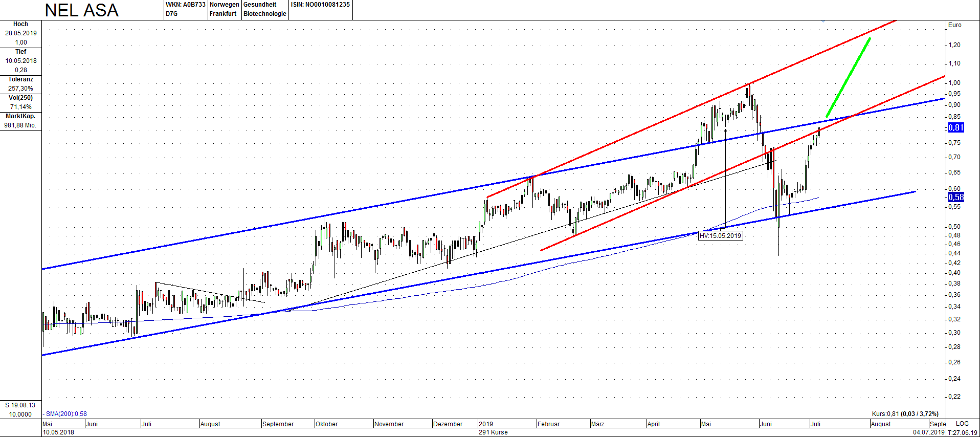Viewport: 980px width, 437px height.
Task: Select the ISIN: NO0010081235 text
Action: pyautogui.click(x=320, y=5)
